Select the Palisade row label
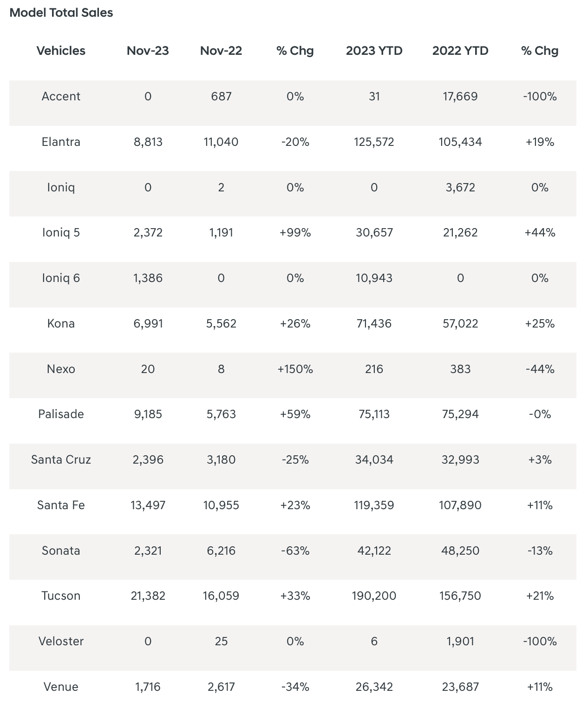Screen dimensions: 588x708 pyautogui.click(x=61, y=414)
